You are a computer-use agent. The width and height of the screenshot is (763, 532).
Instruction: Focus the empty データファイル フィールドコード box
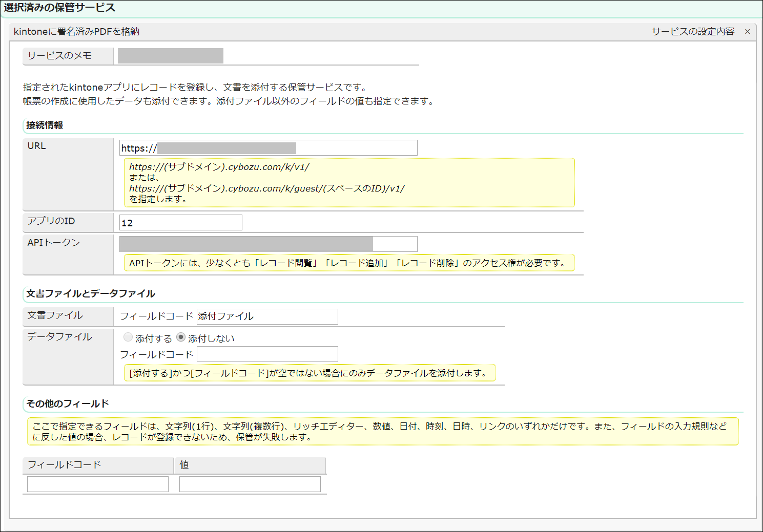[266, 354]
